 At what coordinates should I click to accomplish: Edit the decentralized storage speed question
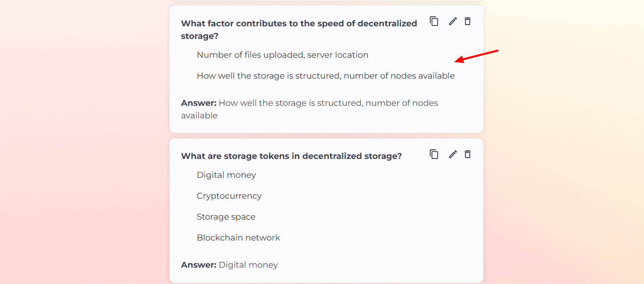(453, 21)
